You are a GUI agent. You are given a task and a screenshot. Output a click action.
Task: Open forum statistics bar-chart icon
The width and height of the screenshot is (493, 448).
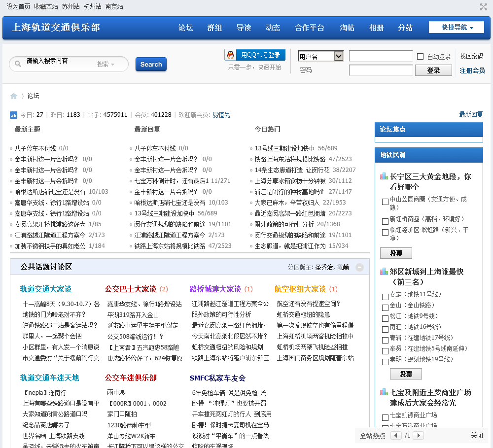point(13,115)
